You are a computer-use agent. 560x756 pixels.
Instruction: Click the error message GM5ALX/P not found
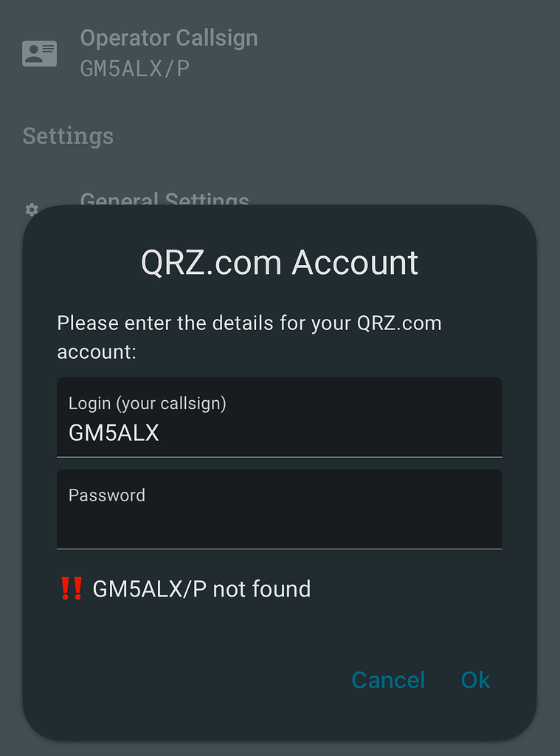click(x=201, y=588)
